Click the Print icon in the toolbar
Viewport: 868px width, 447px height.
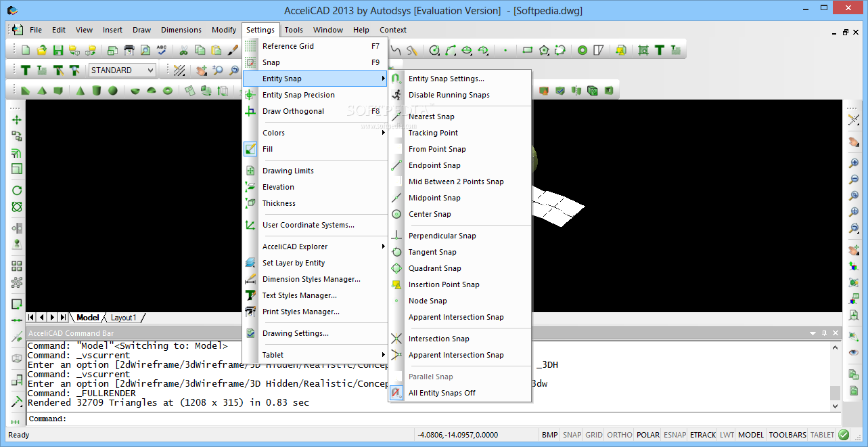(128, 50)
